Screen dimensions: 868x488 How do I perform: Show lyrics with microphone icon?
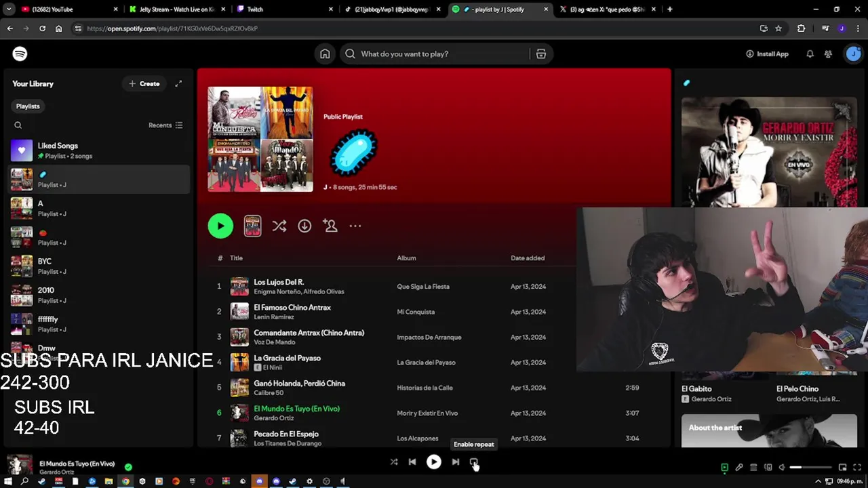click(739, 468)
